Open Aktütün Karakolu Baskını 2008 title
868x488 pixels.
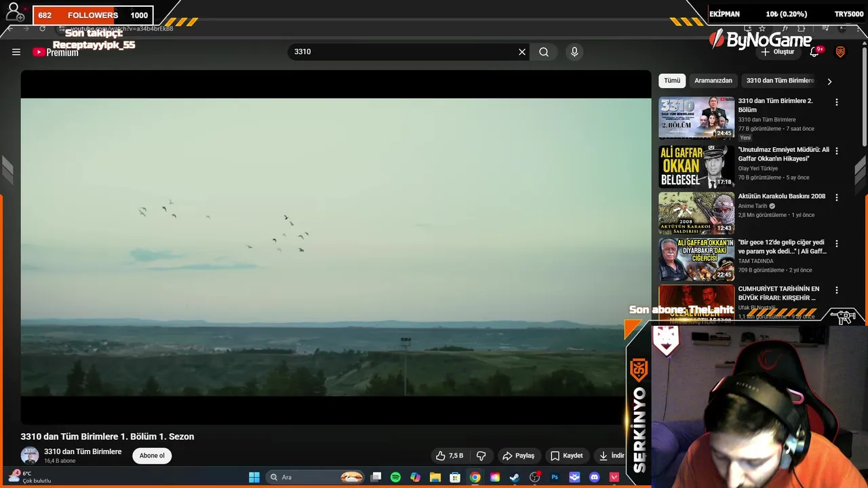pos(782,196)
